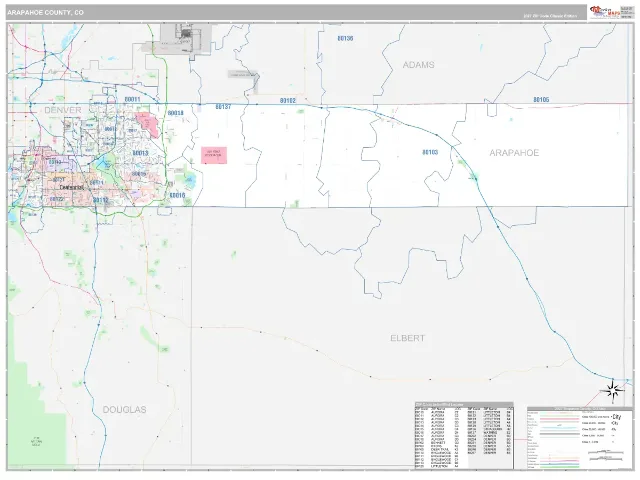Click the compass rose on the map
Image resolution: width=640 pixels, height=480 pixels.
click(x=612, y=391)
